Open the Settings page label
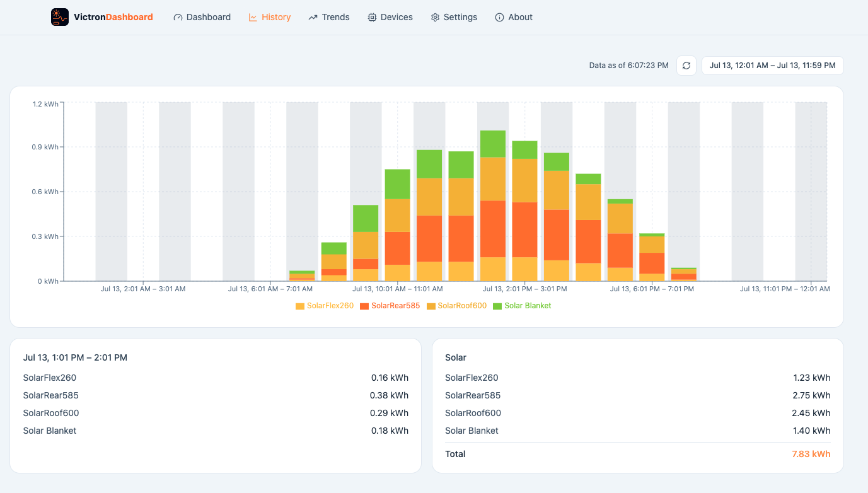This screenshot has width=868, height=493. pyautogui.click(x=460, y=18)
